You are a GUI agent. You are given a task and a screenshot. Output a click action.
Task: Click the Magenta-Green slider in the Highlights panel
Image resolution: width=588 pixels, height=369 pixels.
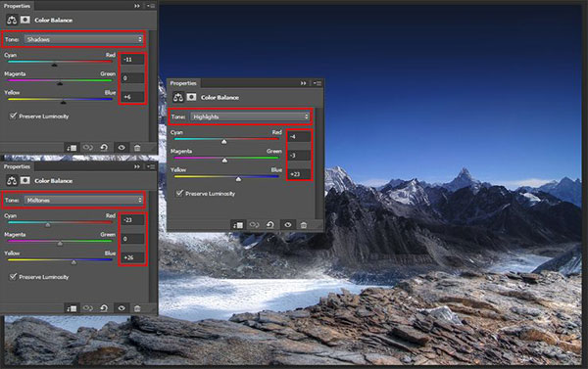226,159
